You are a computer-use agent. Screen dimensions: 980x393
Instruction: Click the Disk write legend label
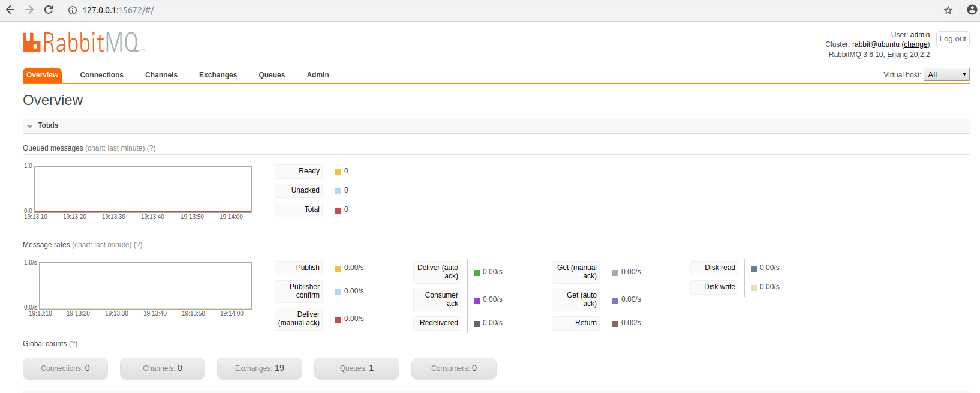click(x=714, y=287)
